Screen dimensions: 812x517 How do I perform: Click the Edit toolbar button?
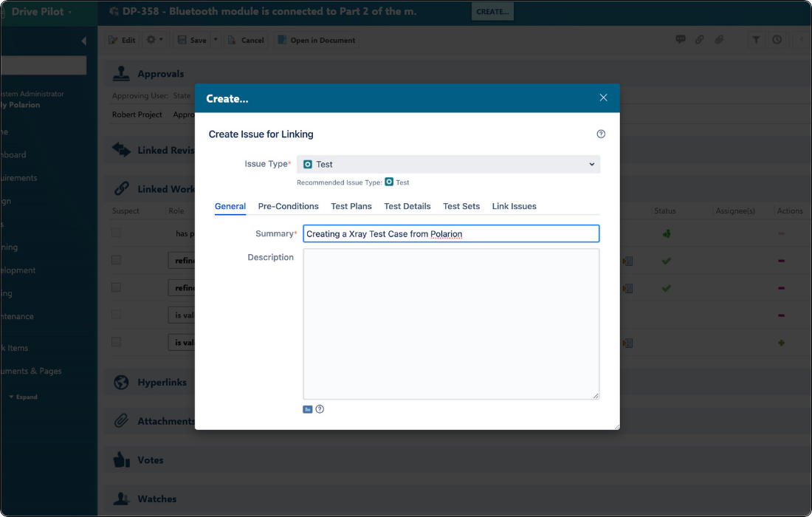[123, 40]
